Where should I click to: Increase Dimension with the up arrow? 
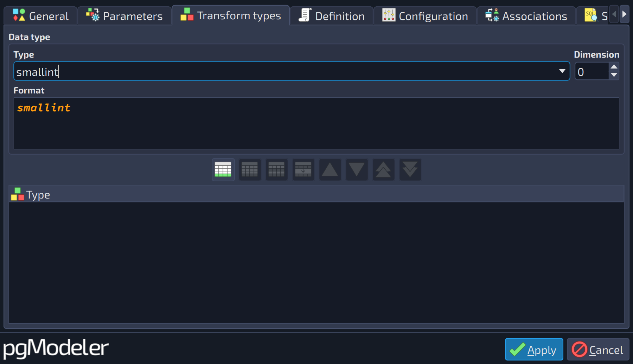coord(614,67)
